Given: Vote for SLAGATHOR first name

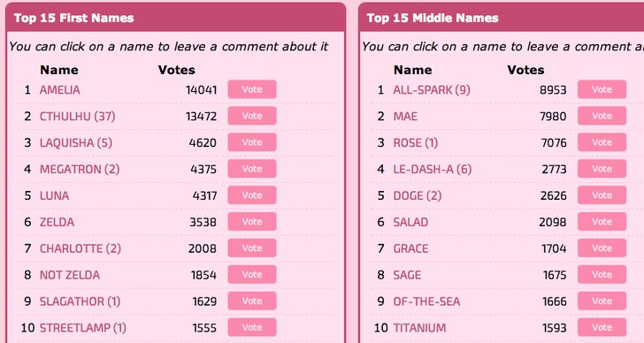Looking at the screenshot, I should (x=252, y=301).
